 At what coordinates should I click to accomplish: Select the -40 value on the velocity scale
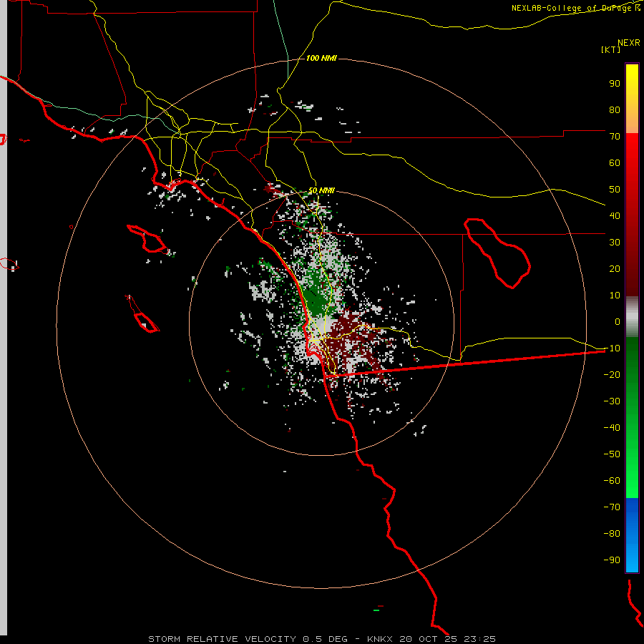coord(612,428)
